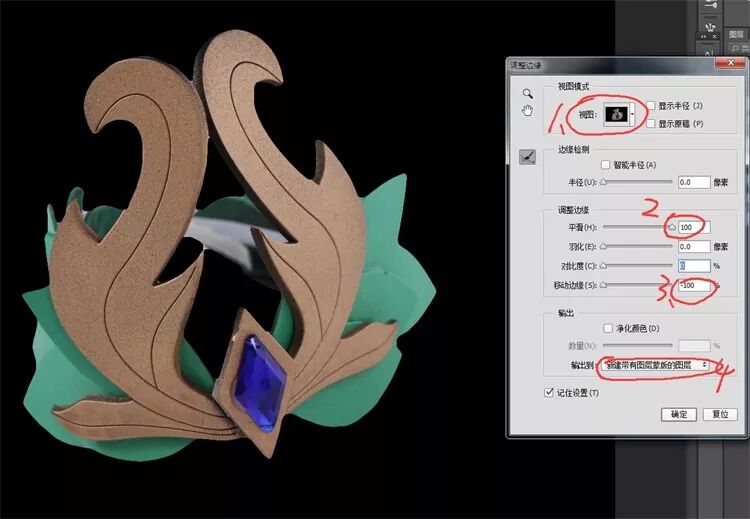This screenshot has width=750, height=519.
Task: Enable the 显示半径 (J) checkbox
Action: pos(651,105)
